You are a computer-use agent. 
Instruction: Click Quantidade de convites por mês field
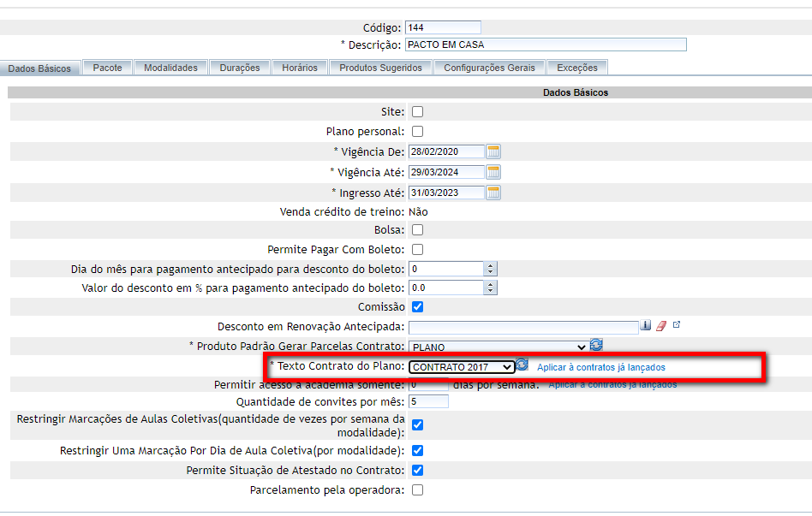click(428, 401)
